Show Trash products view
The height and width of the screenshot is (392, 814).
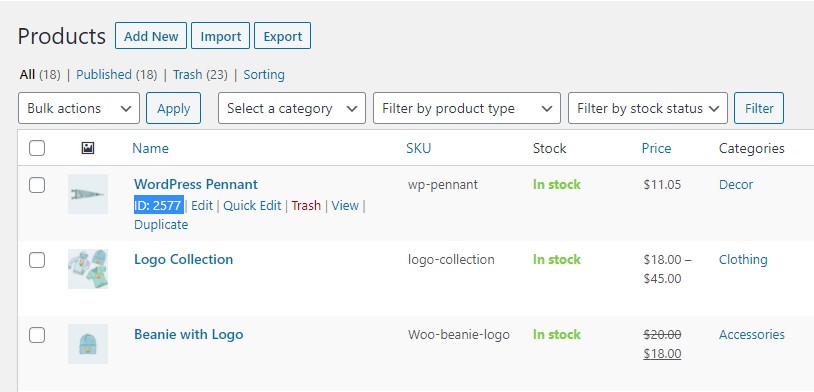click(187, 75)
